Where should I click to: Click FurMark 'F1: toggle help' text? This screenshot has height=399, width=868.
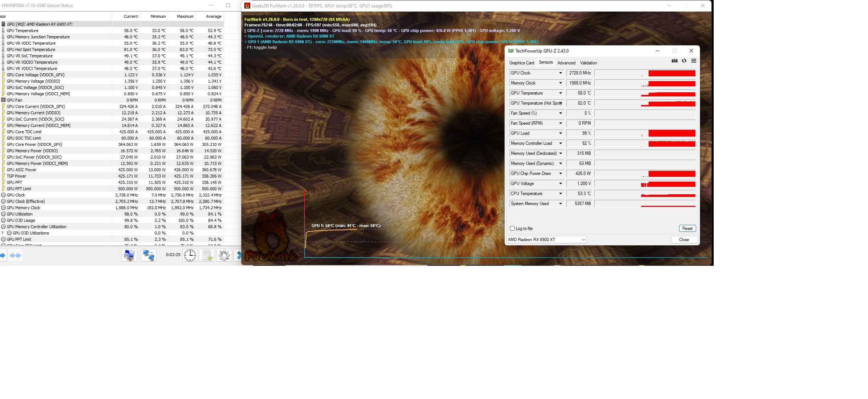coord(261,47)
